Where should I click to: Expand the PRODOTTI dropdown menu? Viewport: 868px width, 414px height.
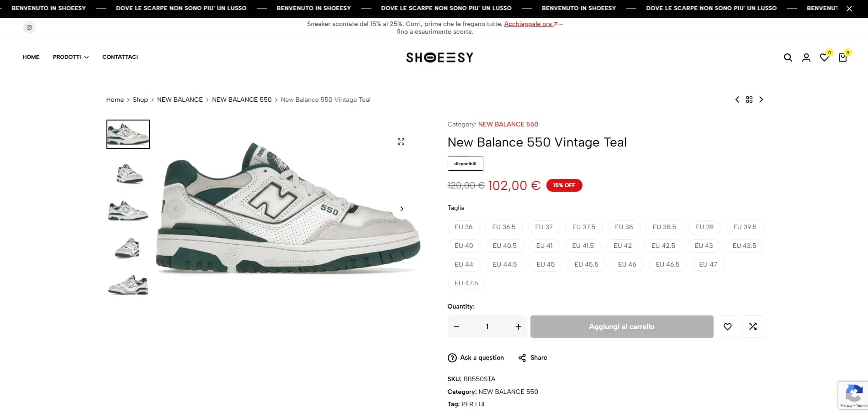(x=71, y=57)
